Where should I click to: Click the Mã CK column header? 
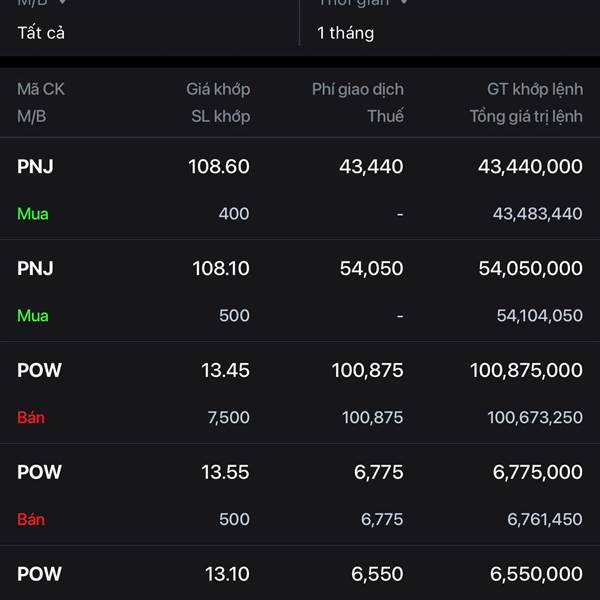[41, 89]
